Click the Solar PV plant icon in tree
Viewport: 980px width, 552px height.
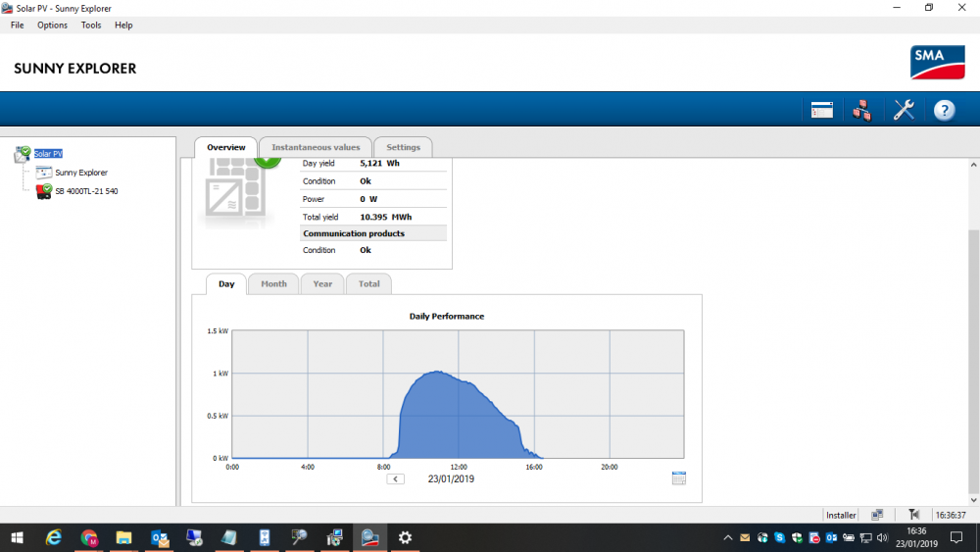23,154
